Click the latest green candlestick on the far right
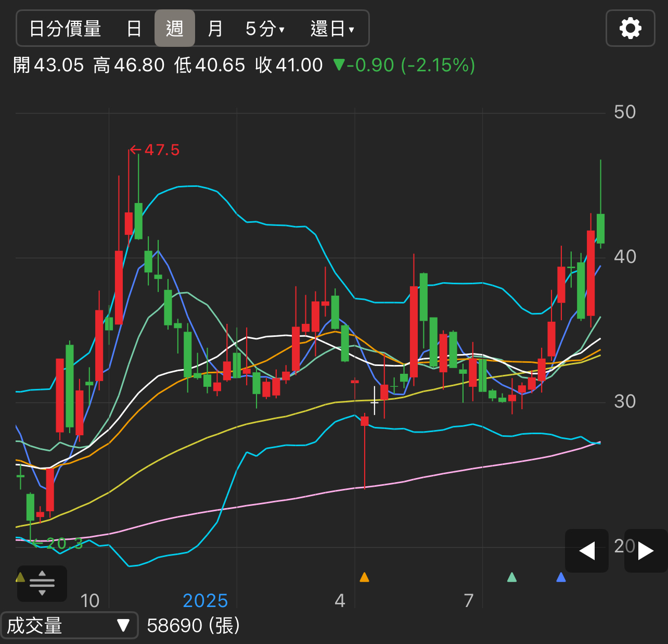The image size is (668, 644). click(x=600, y=228)
